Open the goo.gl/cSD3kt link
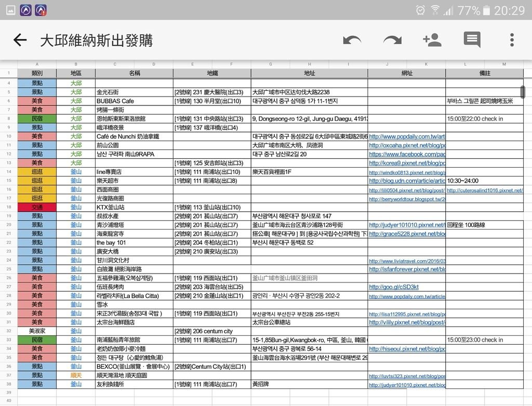 pyautogui.click(x=394, y=287)
